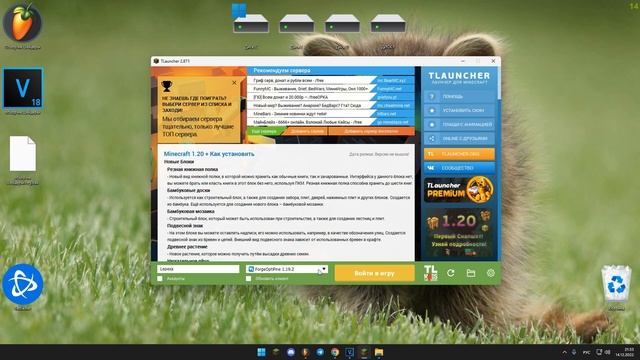
Task: Select the FunnyMC server row
Action: pyautogui.click(x=331, y=89)
